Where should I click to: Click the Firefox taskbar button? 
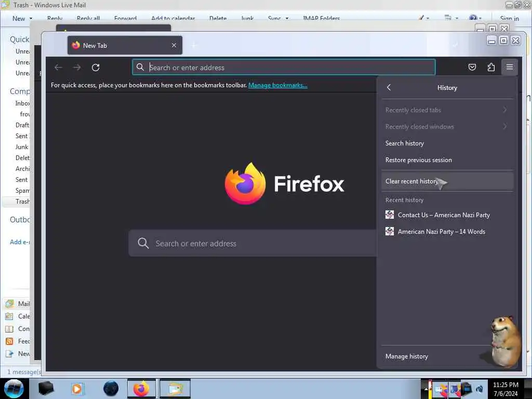tap(141, 389)
